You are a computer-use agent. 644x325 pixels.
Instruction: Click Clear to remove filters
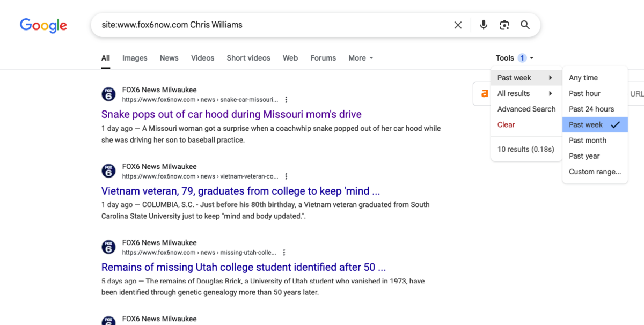(506, 124)
